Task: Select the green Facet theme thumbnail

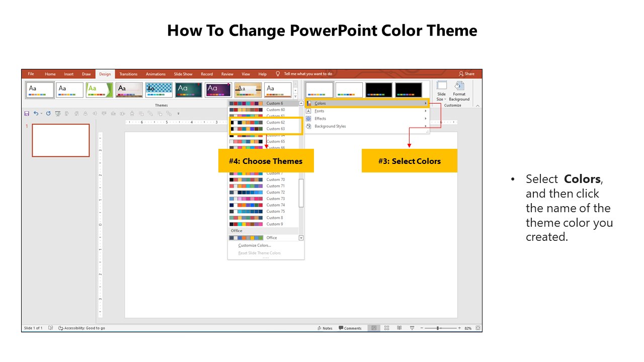Action: [100, 90]
